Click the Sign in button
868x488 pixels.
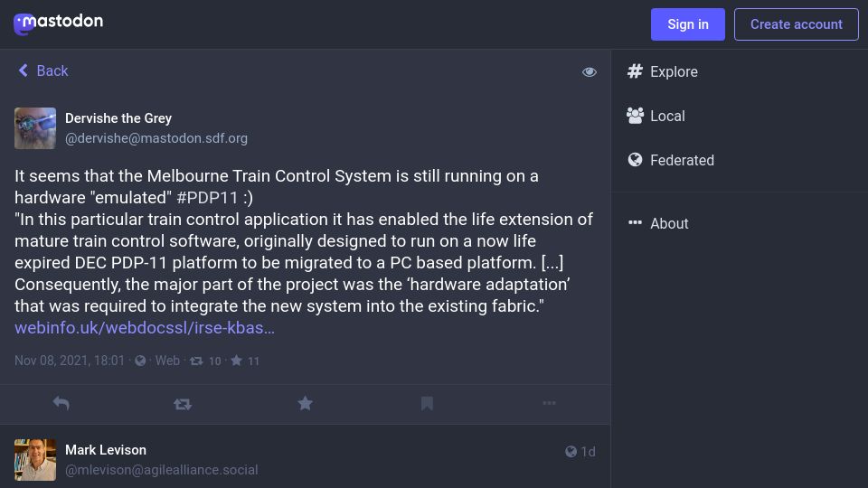[x=687, y=24]
